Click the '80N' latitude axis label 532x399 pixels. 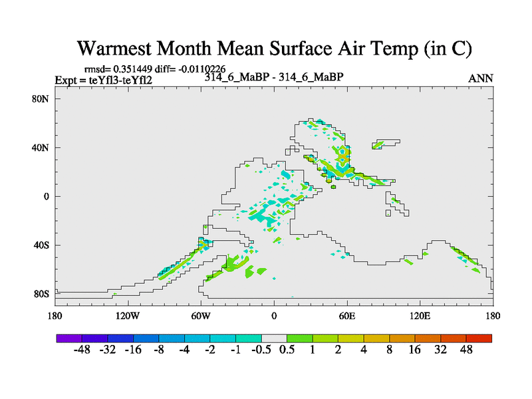(x=42, y=99)
